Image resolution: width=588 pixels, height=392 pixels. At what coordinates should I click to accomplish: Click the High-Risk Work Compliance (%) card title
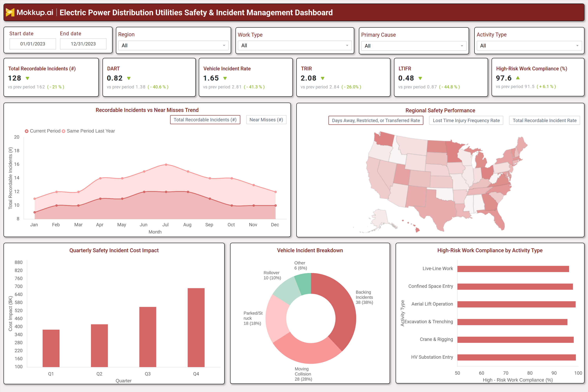click(532, 68)
